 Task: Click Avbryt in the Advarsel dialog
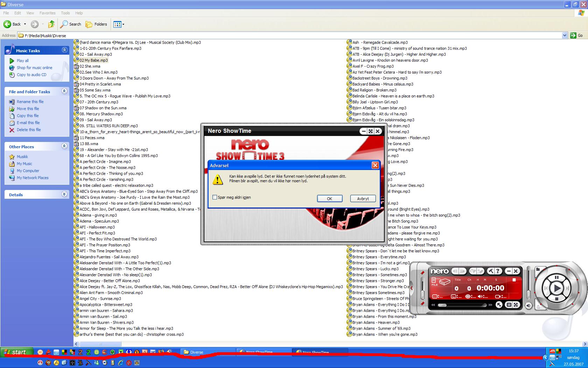[363, 198]
